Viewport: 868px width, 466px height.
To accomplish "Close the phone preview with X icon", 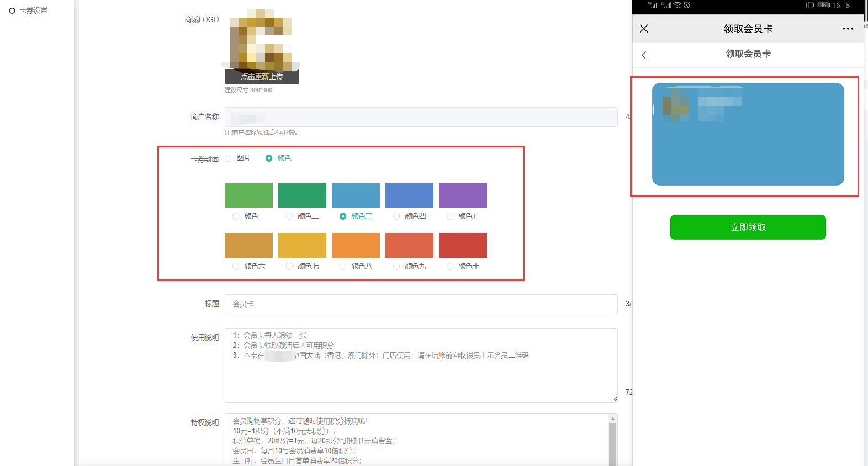I will click(644, 29).
